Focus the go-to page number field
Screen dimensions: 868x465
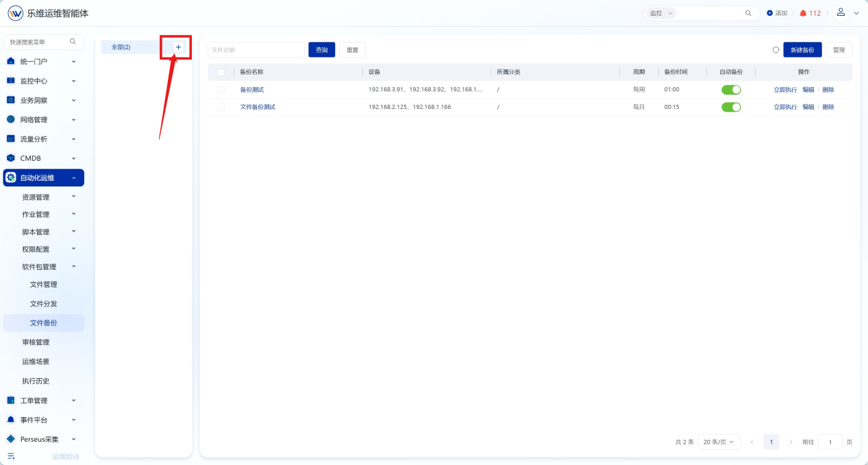pyautogui.click(x=830, y=442)
